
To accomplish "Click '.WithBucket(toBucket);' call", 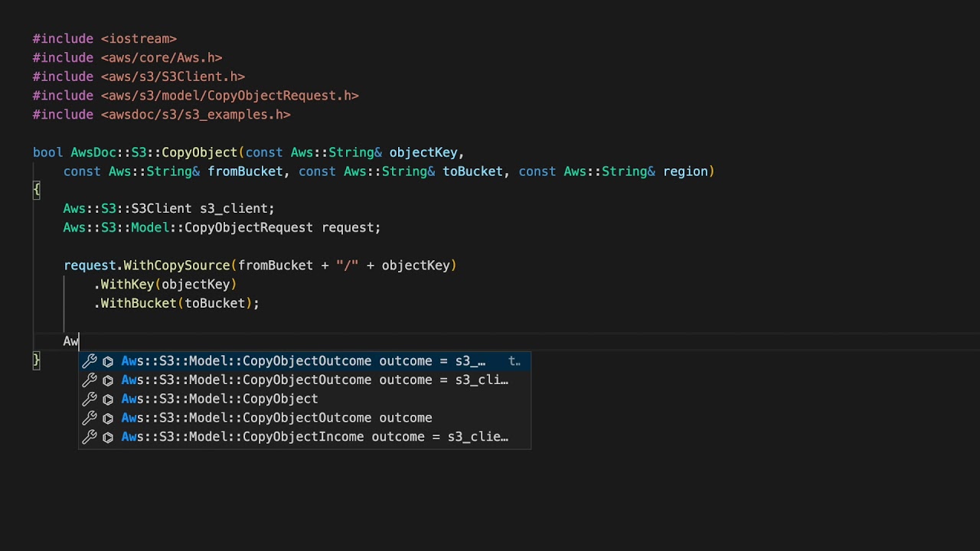I will click(x=177, y=304).
